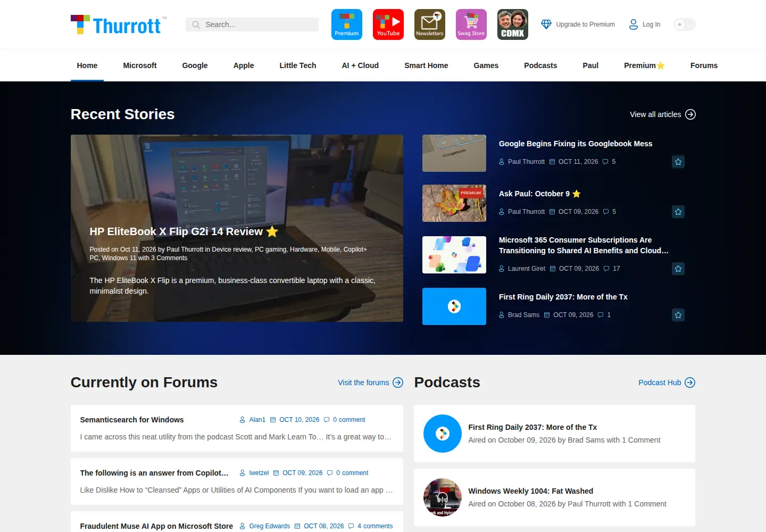The height and width of the screenshot is (532, 766).
Task: Click the arrow icon beside View all articles
Action: (690, 114)
